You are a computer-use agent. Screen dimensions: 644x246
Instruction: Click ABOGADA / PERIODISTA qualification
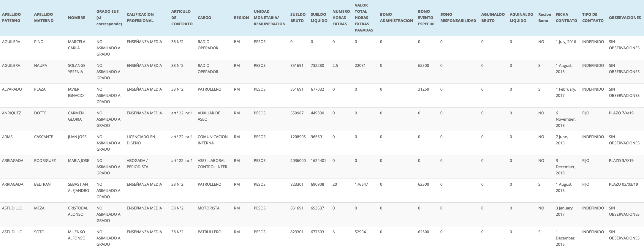click(137, 164)
